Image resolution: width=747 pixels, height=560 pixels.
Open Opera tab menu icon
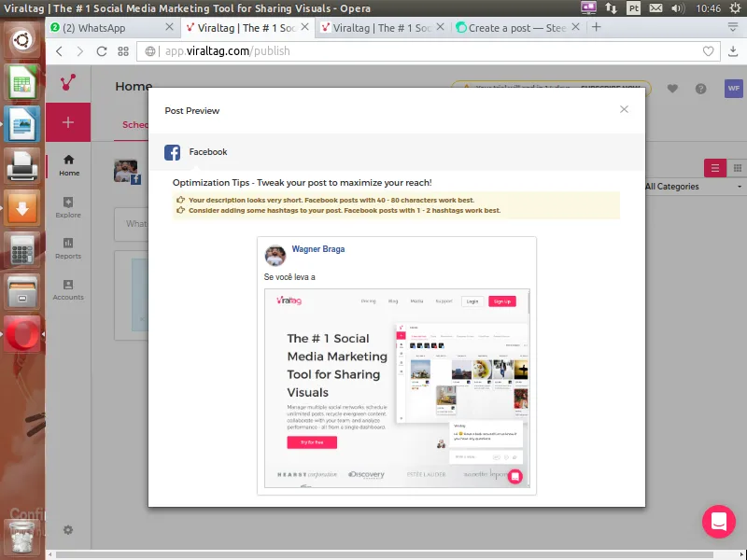[733, 27]
